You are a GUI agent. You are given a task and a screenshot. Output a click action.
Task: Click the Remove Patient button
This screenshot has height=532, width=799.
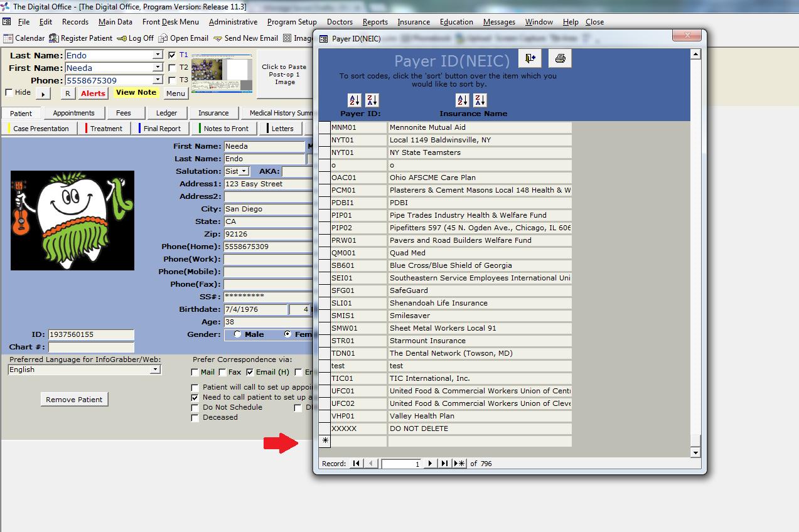(74, 398)
